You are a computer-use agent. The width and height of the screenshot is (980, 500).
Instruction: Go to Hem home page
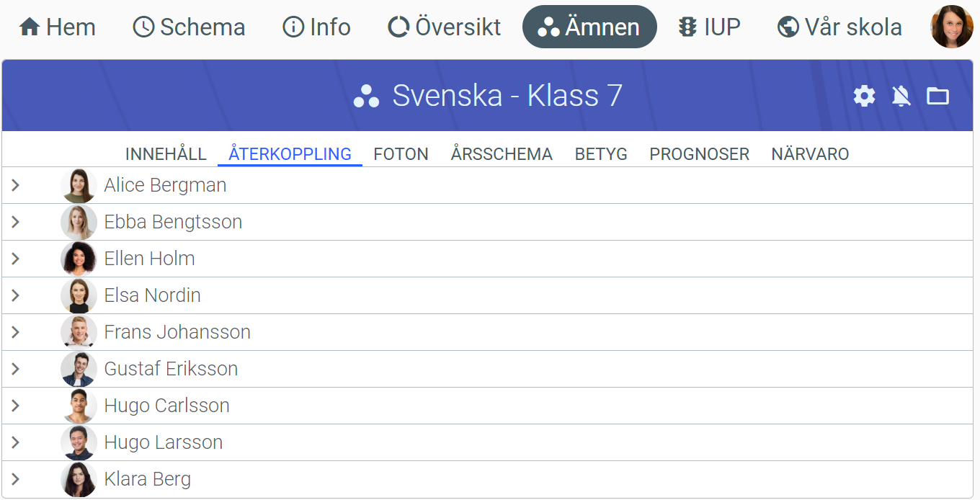click(x=57, y=27)
